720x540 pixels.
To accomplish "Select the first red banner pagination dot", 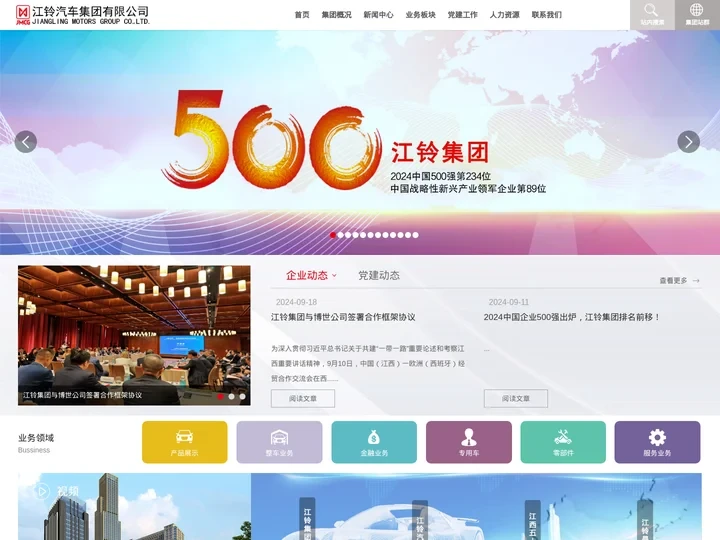I will [x=333, y=235].
